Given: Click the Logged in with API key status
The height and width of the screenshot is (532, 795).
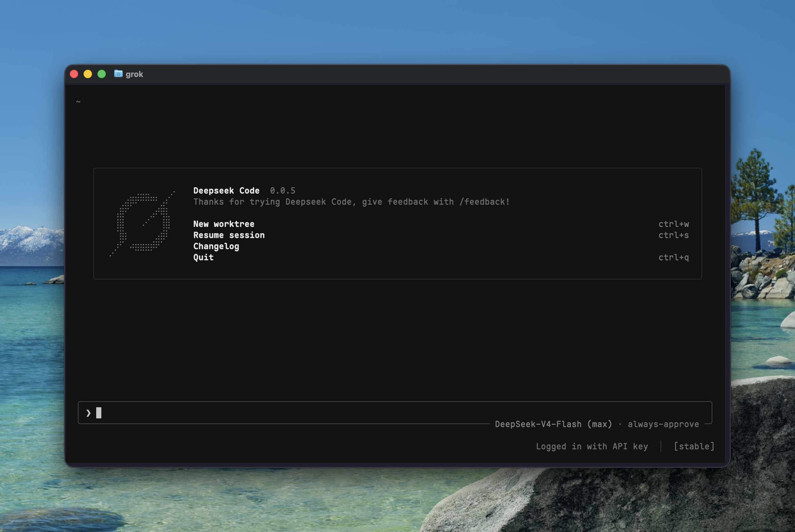Looking at the screenshot, I should pyautogui.click(x=592, y=446).
